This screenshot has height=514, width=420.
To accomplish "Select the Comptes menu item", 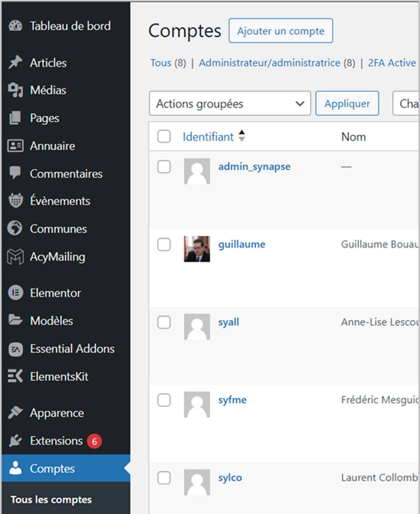I will [66, 468].
